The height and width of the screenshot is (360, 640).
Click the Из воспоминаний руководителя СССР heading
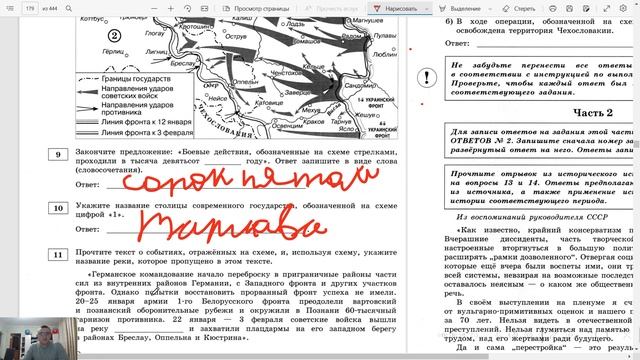click(532, 217)
